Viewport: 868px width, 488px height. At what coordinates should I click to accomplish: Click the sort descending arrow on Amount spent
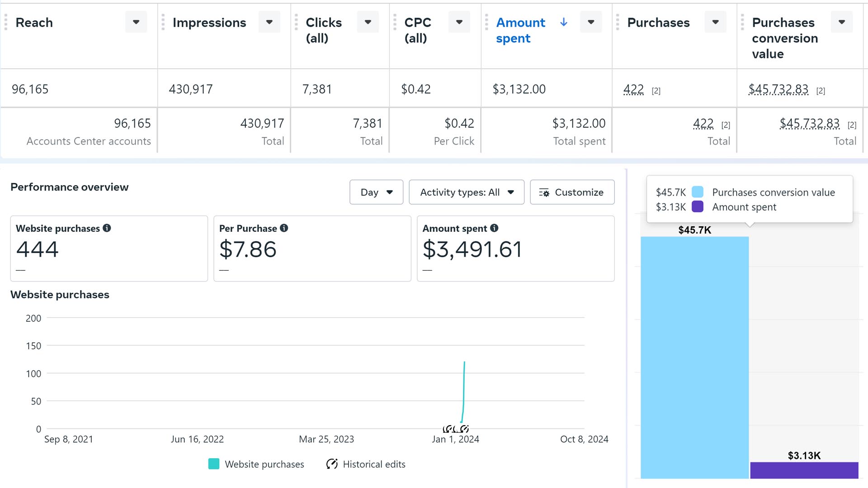pos(564,22)
